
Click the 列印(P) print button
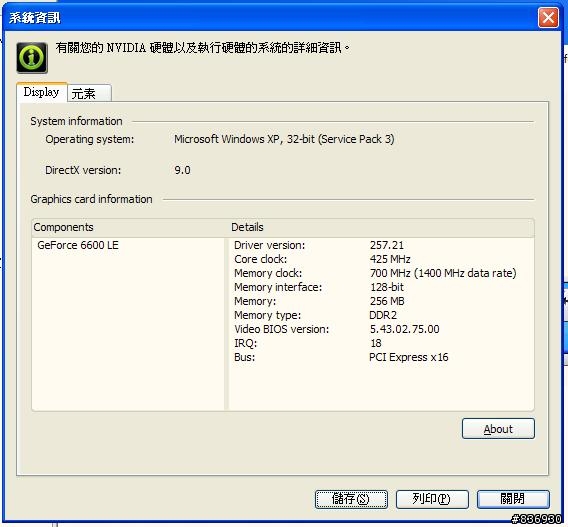coord(432,499)
